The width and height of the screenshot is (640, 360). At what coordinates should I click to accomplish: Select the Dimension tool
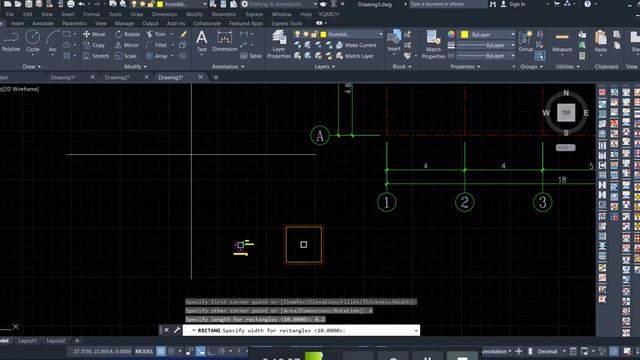click(224, 41)
